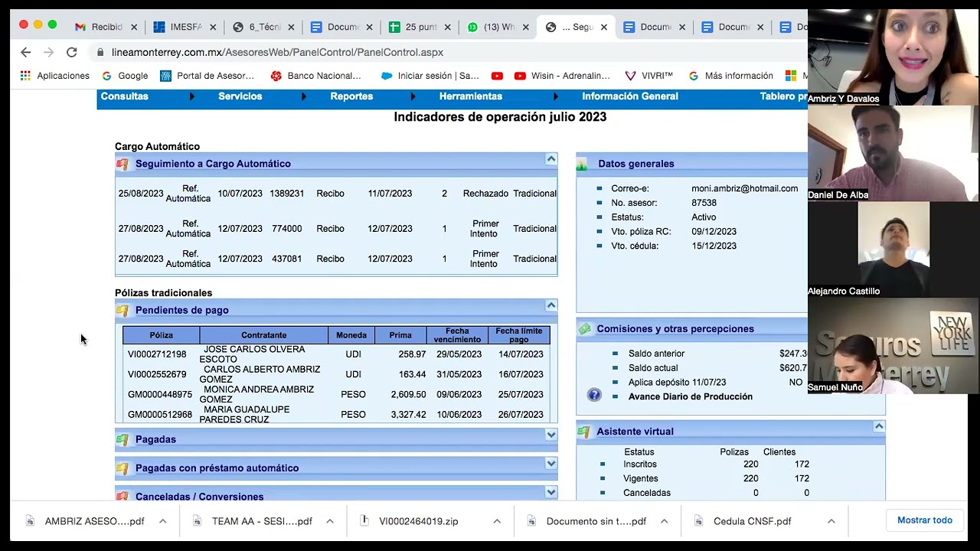Collapse the Asistente virtual panel
Viewport: 980px width, 551px height.
879,426
